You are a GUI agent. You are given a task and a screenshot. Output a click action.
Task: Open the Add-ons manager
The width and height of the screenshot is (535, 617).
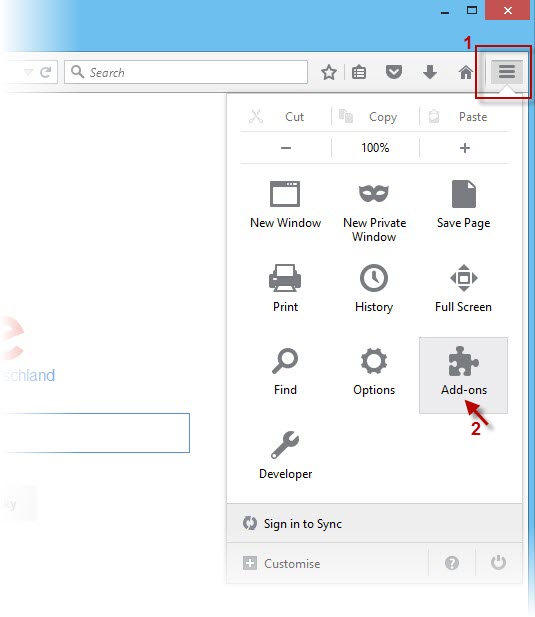click(x=463, y=375)
